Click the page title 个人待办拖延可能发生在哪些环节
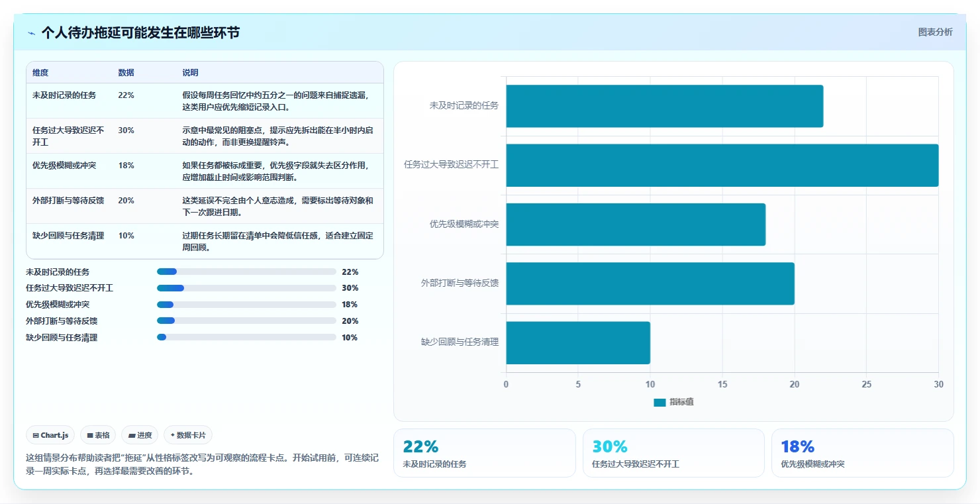980x504 pixels. click(140, 32)
